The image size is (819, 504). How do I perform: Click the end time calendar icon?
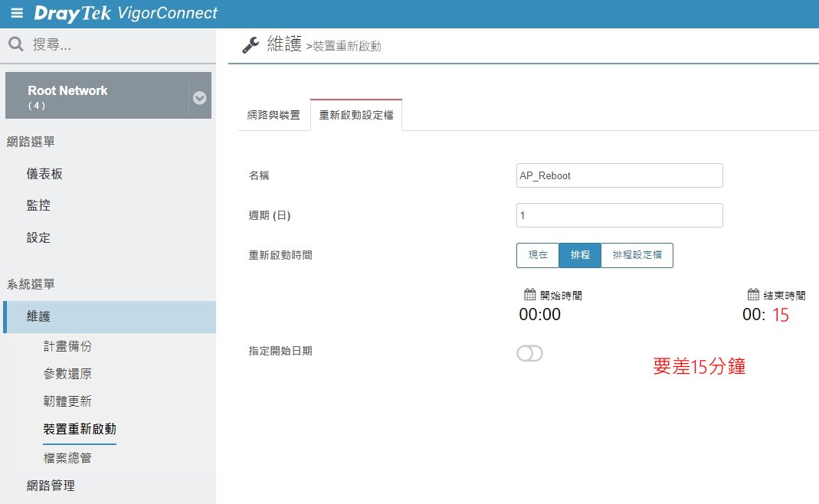[x=753, y=295]
